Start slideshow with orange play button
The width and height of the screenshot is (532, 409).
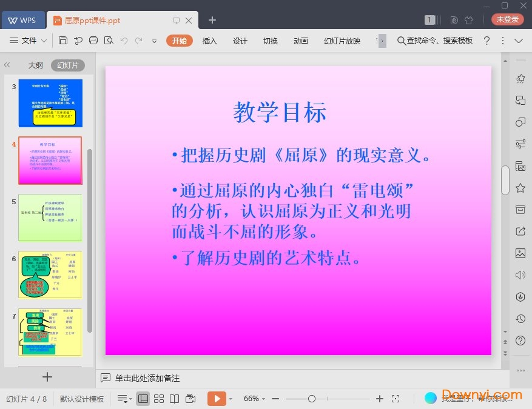pos(217,399)
